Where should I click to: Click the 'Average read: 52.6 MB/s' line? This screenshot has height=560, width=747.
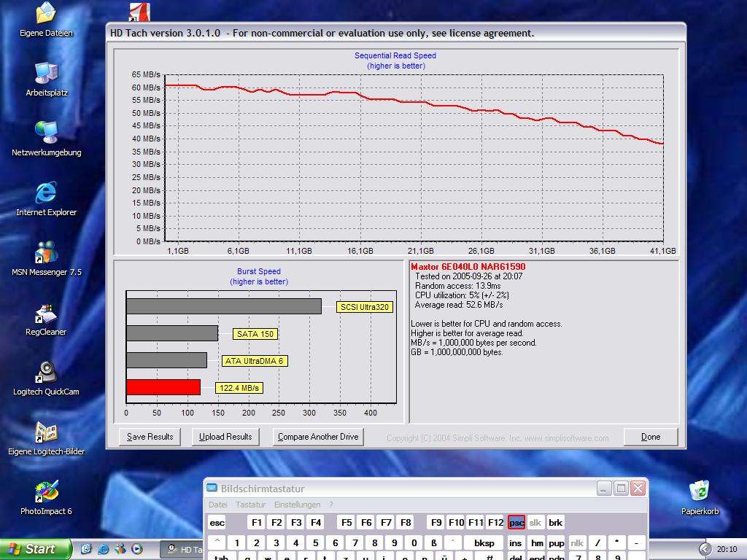point(459,305)
